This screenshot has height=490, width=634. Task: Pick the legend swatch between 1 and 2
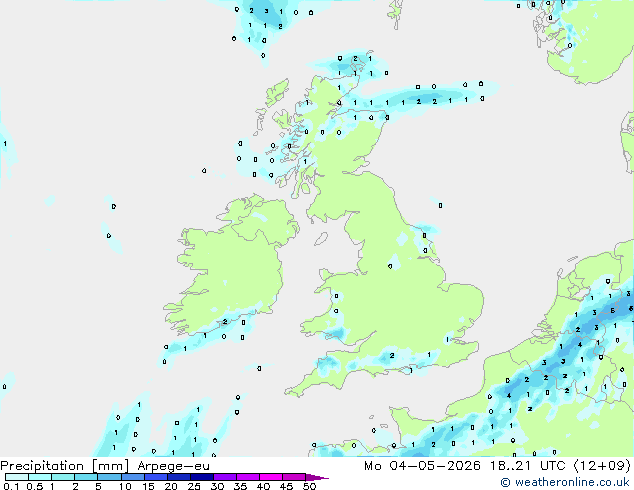[63, 477]
